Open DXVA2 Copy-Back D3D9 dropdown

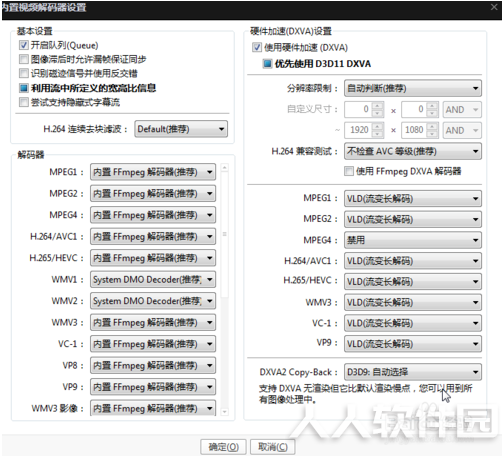click(x=413, y=372)
